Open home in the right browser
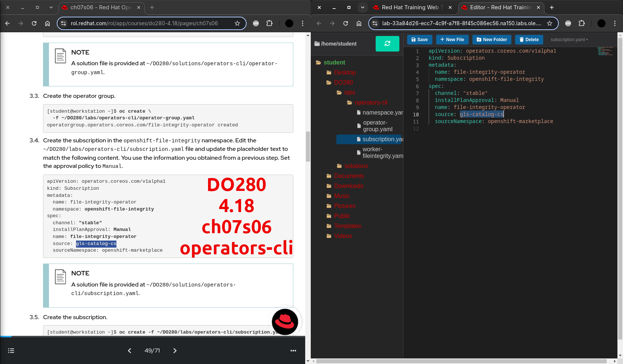Image resolution: width=623 pixels, height=364 pixels. 359,23
